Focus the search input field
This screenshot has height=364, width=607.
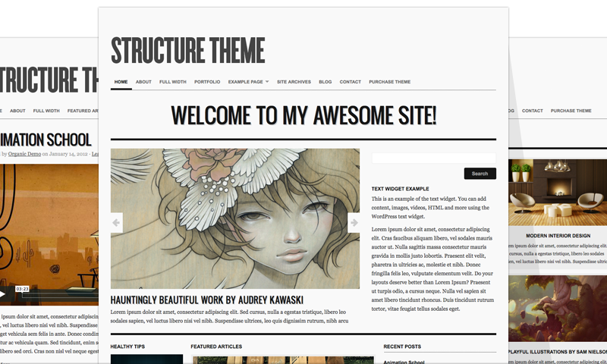click(x=433, y=158)
